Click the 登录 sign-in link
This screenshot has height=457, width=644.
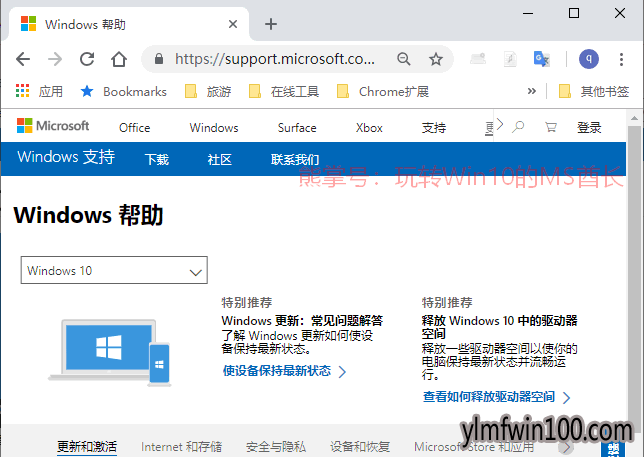[589, 128]
